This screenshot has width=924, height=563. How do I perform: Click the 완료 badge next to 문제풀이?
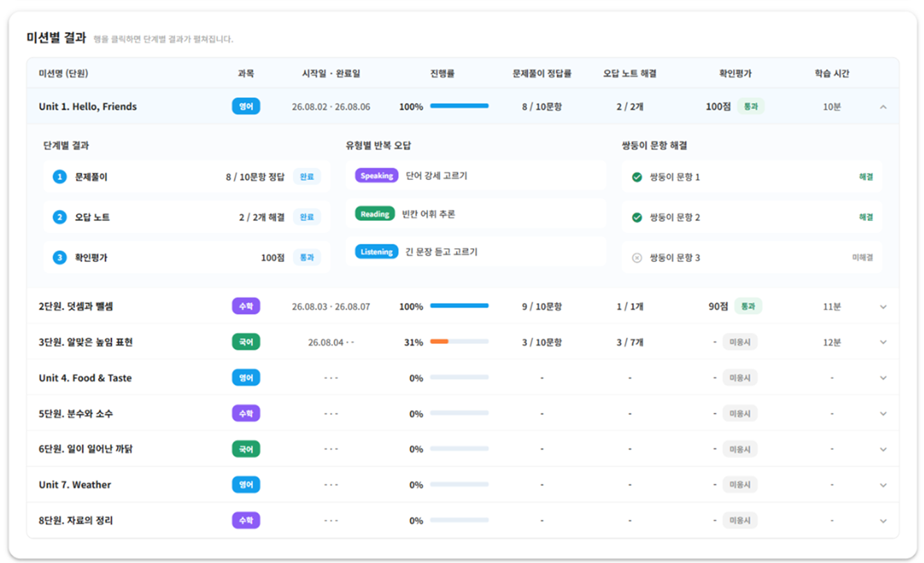[x=307, y=177]
